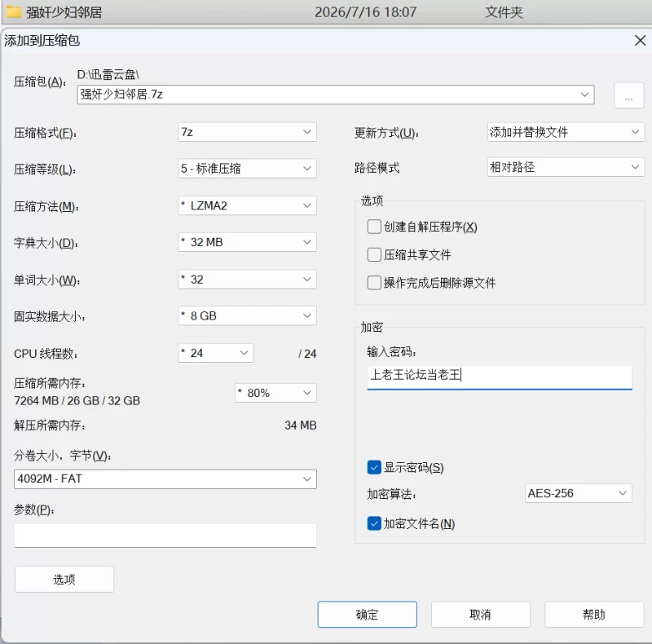The height and width of the screenshot is (644, 652).
Task: Open the 字典大小 dropdown showing 32 MB
Action: tap(248, 242)
